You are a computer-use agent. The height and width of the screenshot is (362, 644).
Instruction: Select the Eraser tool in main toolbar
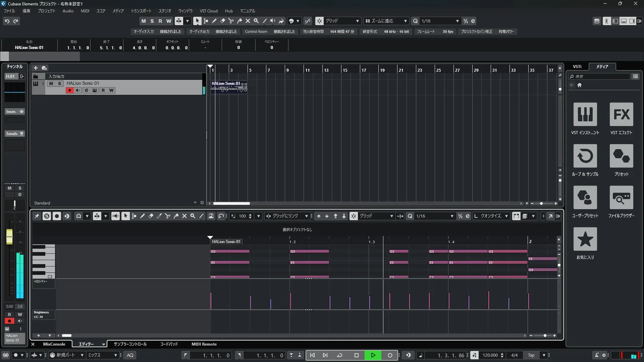[x=222, y=21]
